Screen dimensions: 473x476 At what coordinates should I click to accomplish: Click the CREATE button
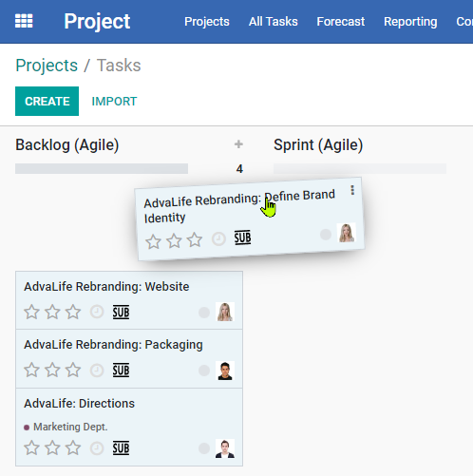[x=47, y=101]
